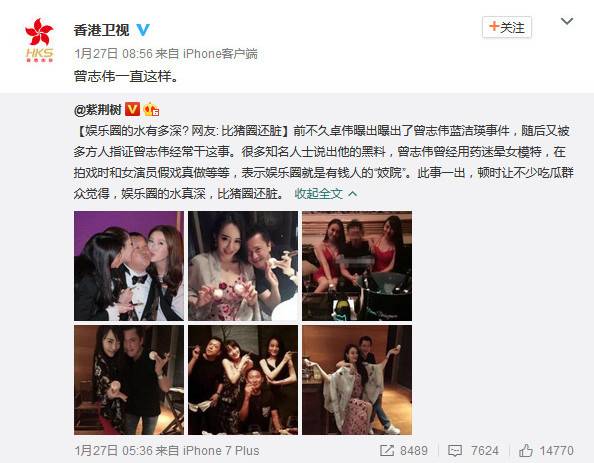This screenshot has width=594, height=463.
Task: Click the blue verified V badge
Action: tap(143, 30)
